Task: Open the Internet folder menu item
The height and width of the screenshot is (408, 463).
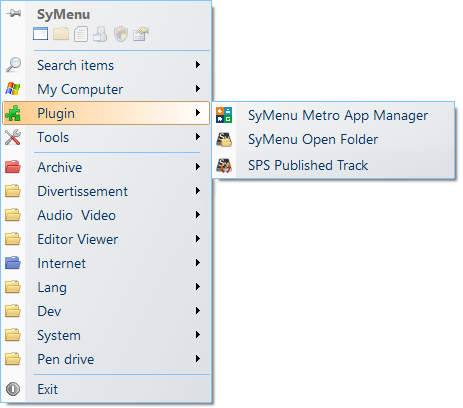Action: click(x=106, y=263)
